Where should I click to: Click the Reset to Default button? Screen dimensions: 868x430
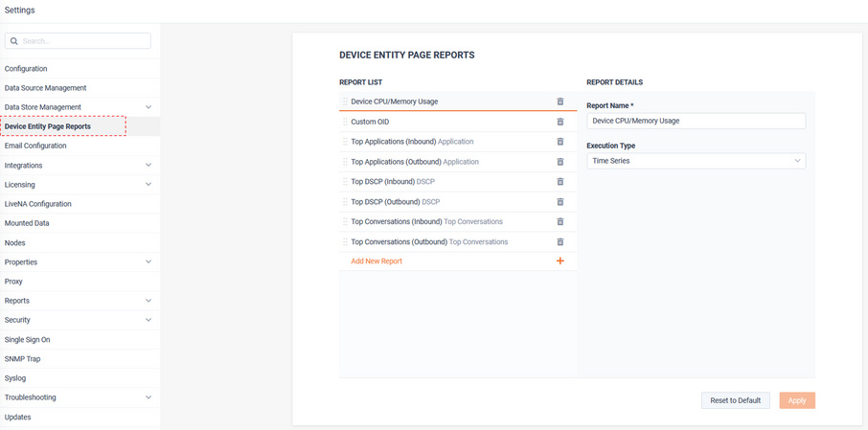pyautogui.click(x=735, y=400)
